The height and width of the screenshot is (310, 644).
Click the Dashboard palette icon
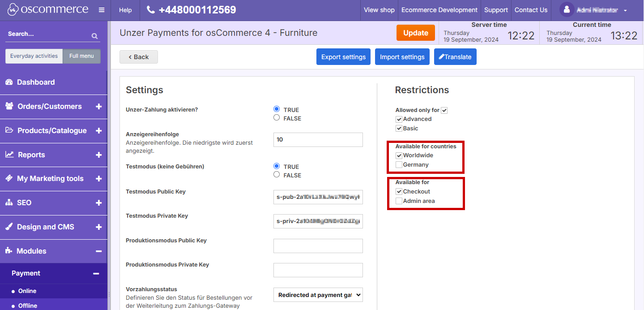(9, 82)
